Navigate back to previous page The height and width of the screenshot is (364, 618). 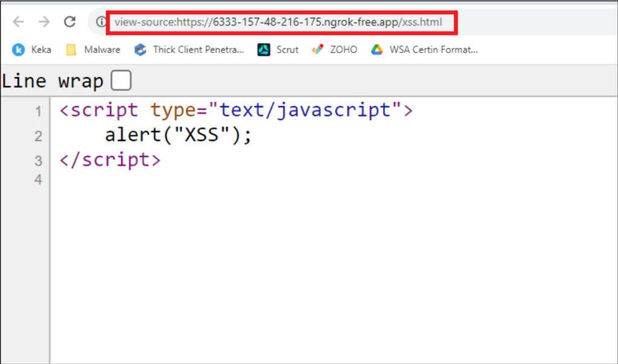tap(19, 21)
